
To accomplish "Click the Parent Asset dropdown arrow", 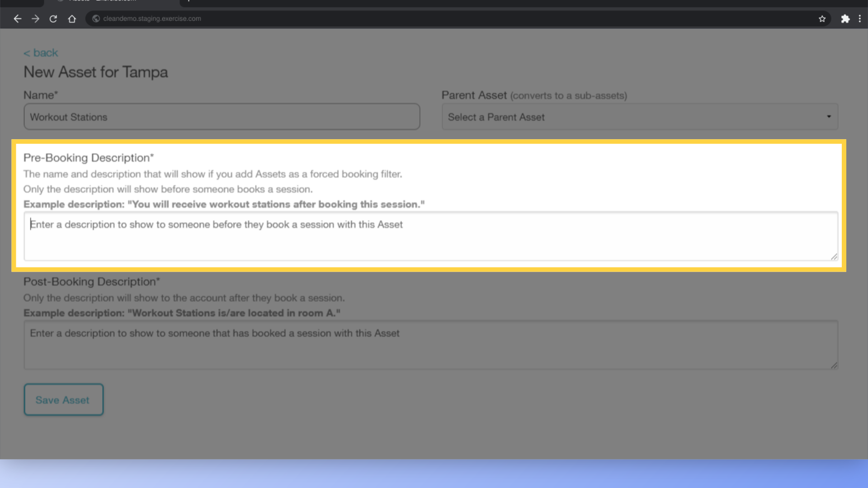I will pyautogui.click(x=829, y=117).
